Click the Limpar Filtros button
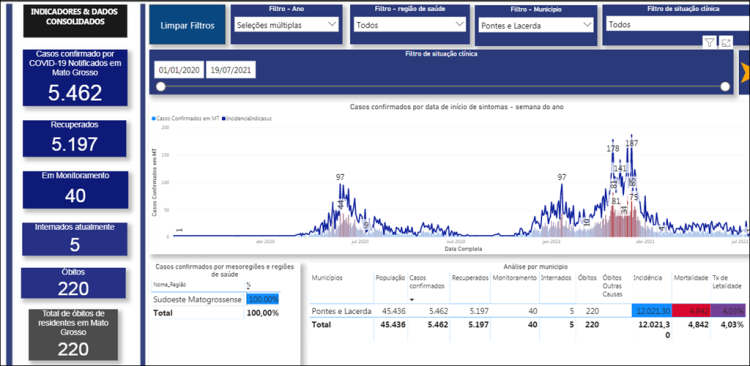Image resolution: width=750 pixels, height=366 pixels. coord(188,25)
